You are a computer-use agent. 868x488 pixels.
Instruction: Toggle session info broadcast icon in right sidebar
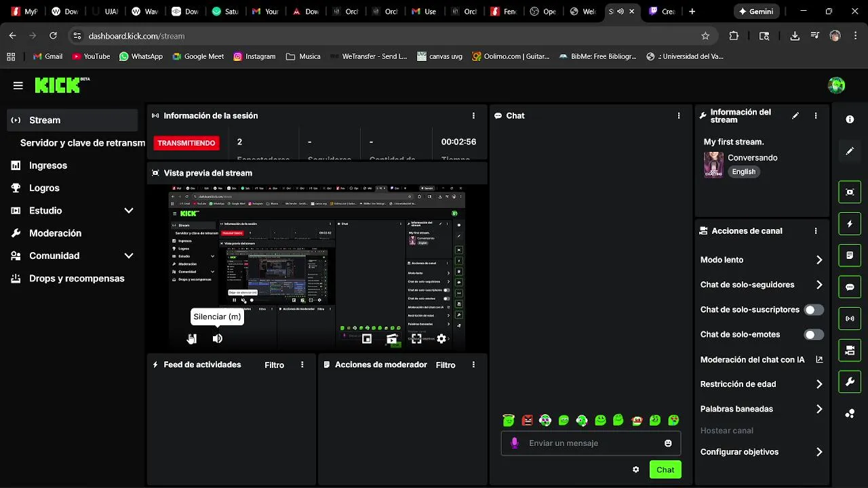tap(850, 319)
